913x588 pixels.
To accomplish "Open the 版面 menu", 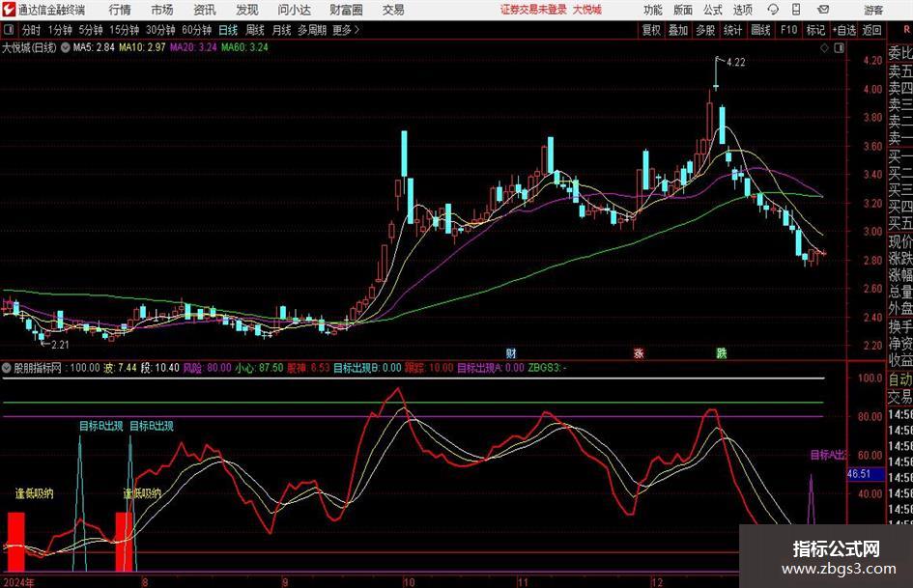I will pyautogui.click(x=683, y=10).
